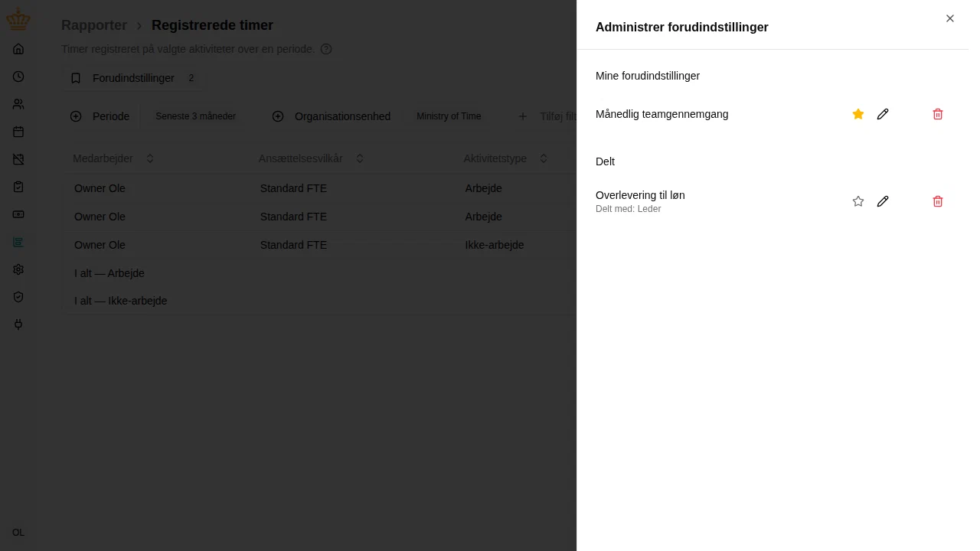Click the I alt — Ikke-arbejde total row
This screenshot has height=551, width=980.
(x=319, y=301)
